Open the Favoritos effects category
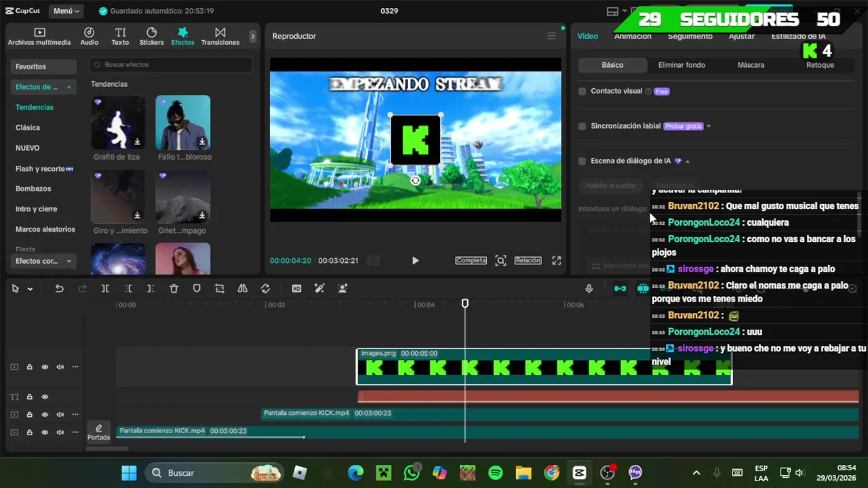The image size is (868, 488). [43, 66]
